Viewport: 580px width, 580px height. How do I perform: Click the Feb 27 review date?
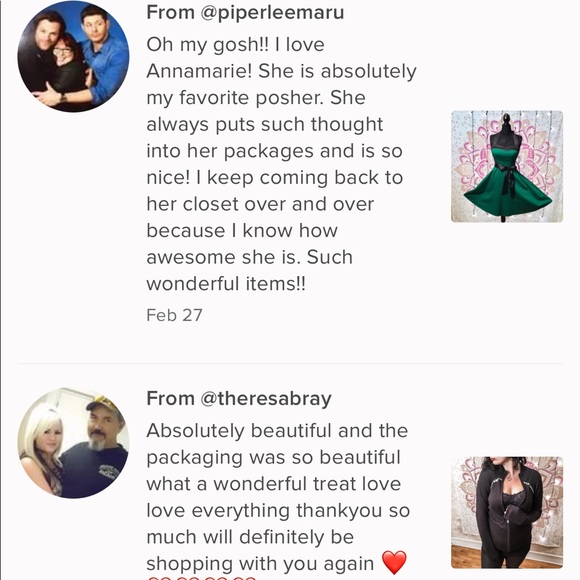pyautogui.click(x=174, y=315)
